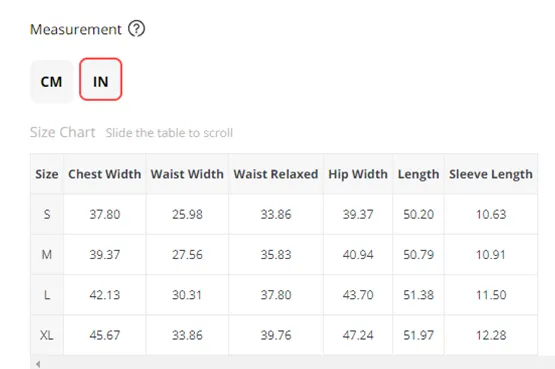Select the size XL row label
The image size is (555, 369).
47,335
